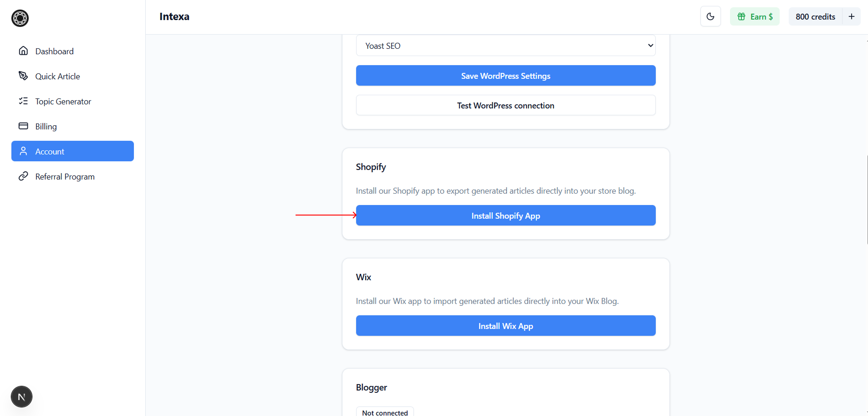This screenshot has height=416, width=868.
Task: Install the Shopify App
Action: (x=505, y=216)
